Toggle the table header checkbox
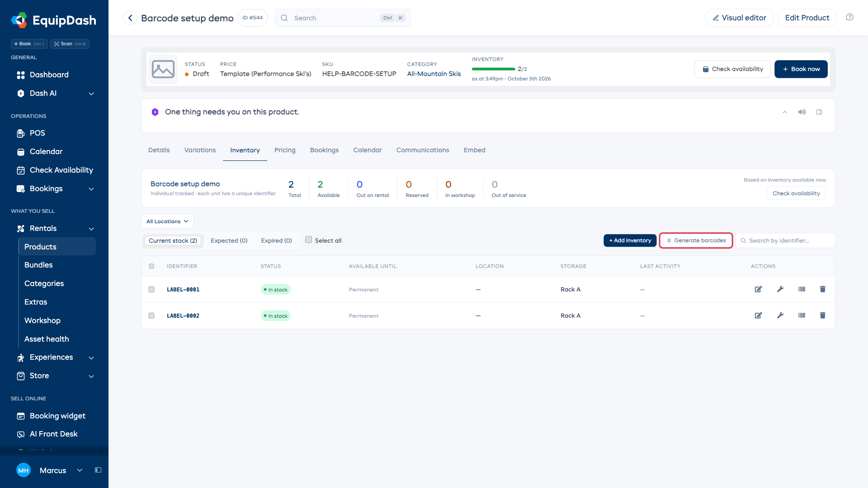This screenshot has width=868, height=488. point(151,266)
